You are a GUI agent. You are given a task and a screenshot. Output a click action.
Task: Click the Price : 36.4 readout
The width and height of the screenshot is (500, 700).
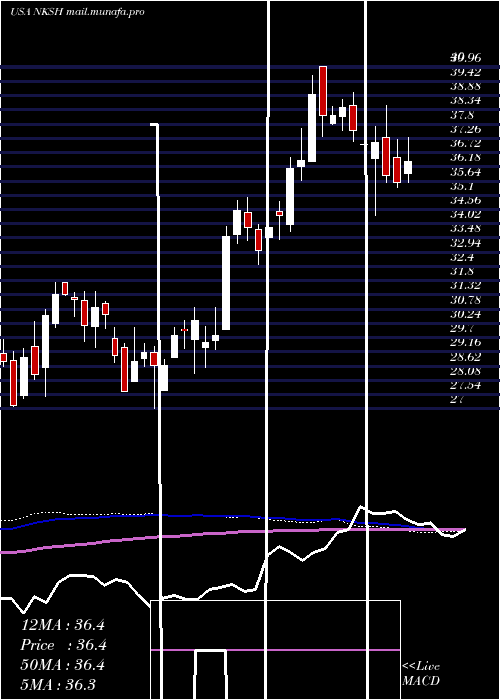(63, 645)
